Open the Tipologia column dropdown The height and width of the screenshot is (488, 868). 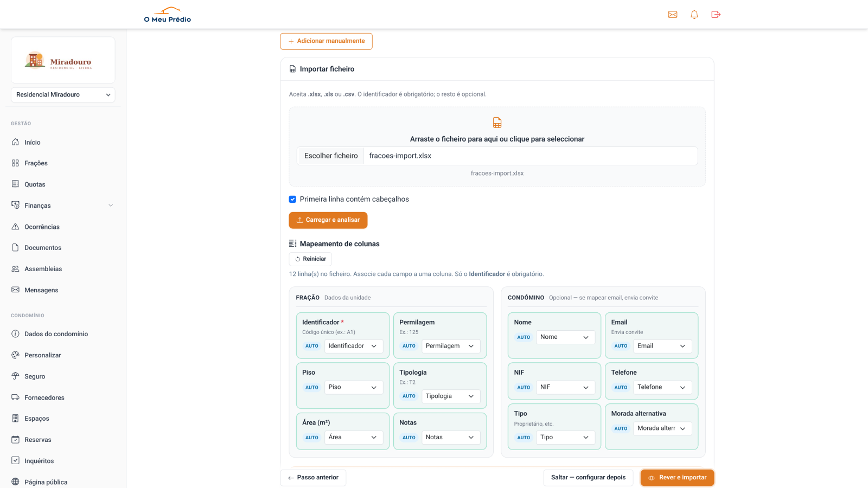(451, 396)
